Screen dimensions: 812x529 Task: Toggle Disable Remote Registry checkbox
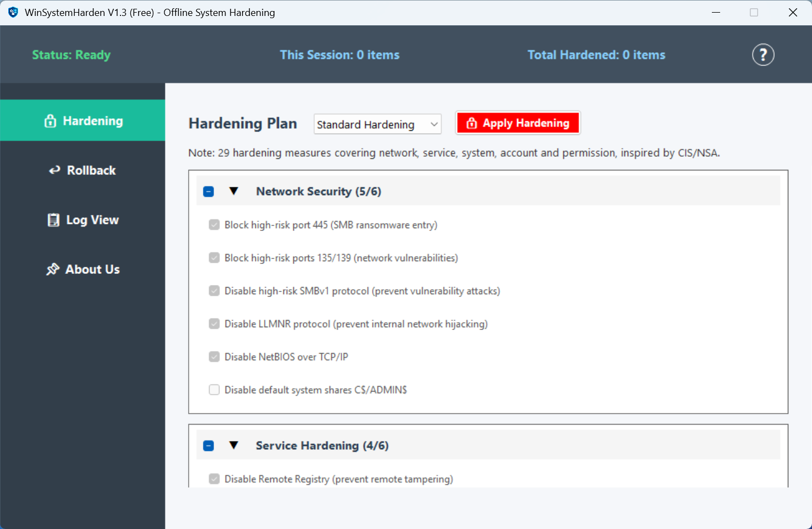tap(214, 479)
